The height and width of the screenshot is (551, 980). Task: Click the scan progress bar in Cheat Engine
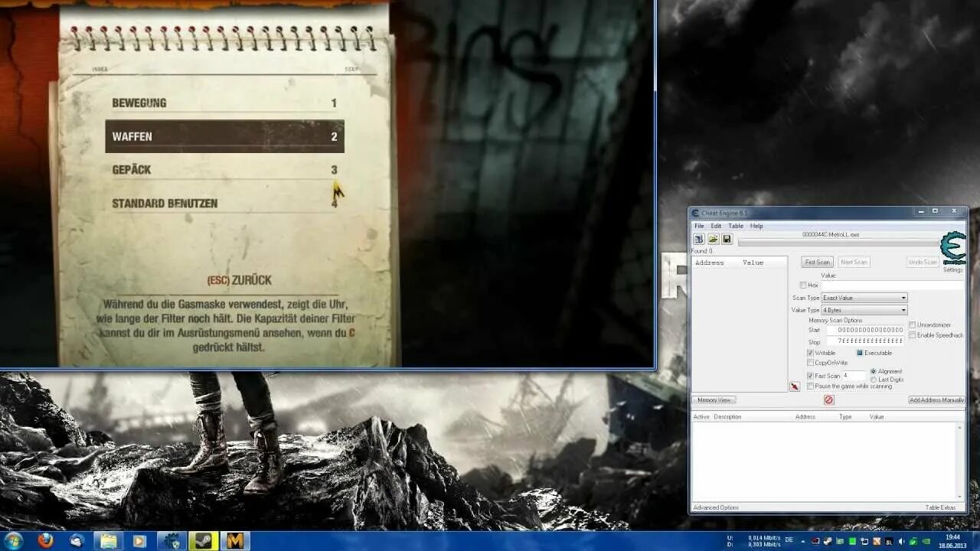tap(838, 243)
